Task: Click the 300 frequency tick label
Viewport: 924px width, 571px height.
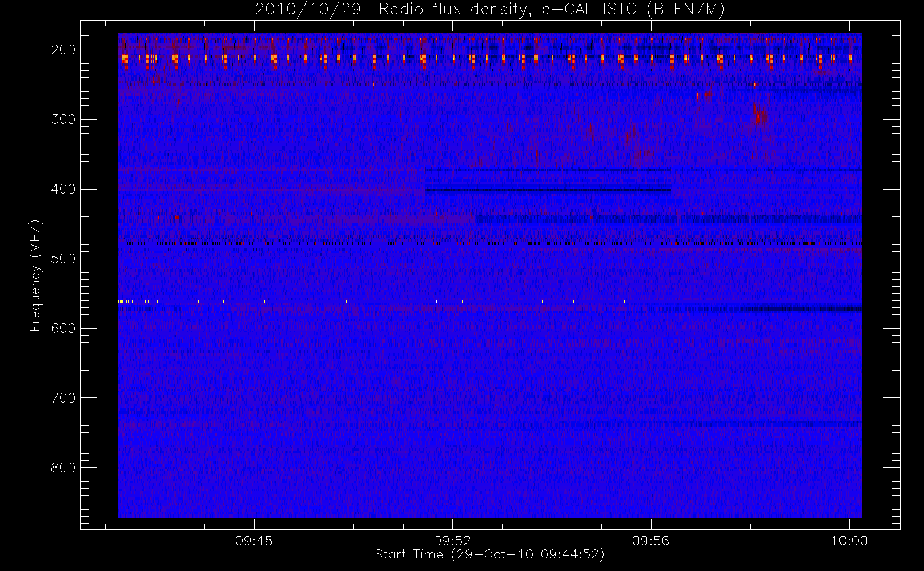Action: (x=63, y=119)
